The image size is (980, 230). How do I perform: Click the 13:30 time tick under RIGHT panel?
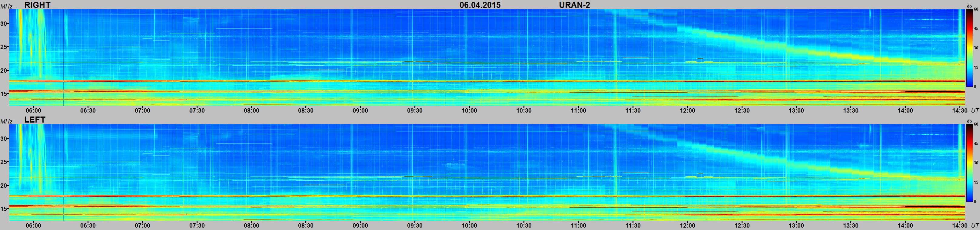point(851,111)
